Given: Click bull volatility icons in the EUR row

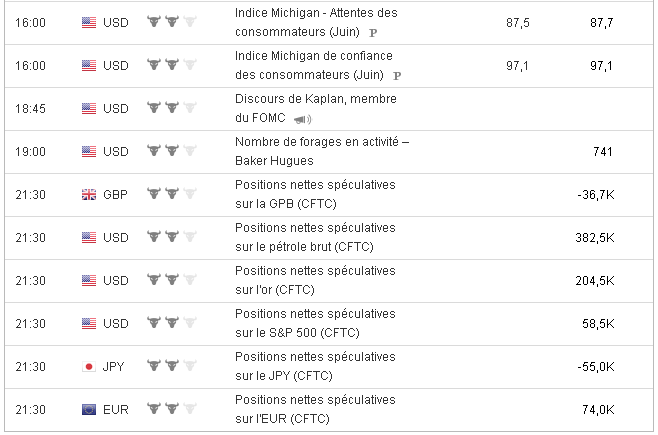Looking at the screenshot, I should (171, 410).
